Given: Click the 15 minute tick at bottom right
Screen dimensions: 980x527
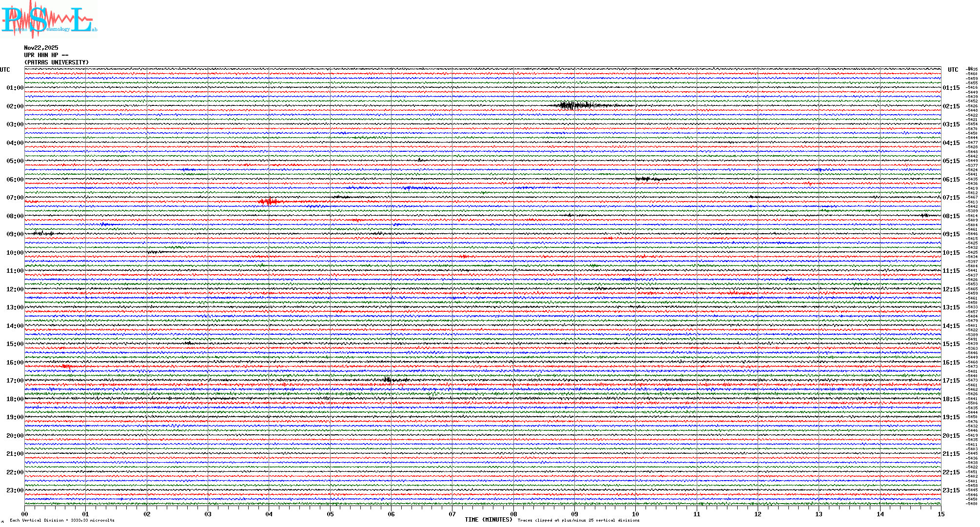Looking at the screenshot, I should click(941, 514).
